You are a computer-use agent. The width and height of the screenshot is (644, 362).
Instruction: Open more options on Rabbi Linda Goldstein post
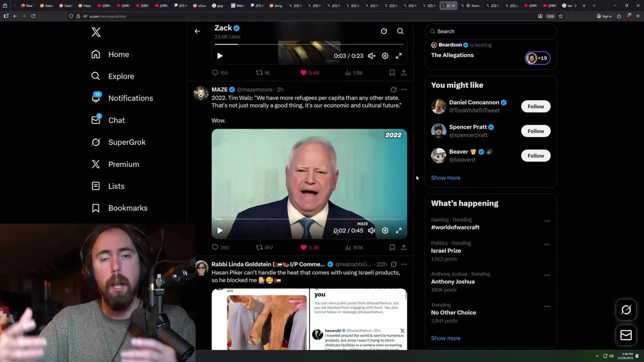pos(404,264)
